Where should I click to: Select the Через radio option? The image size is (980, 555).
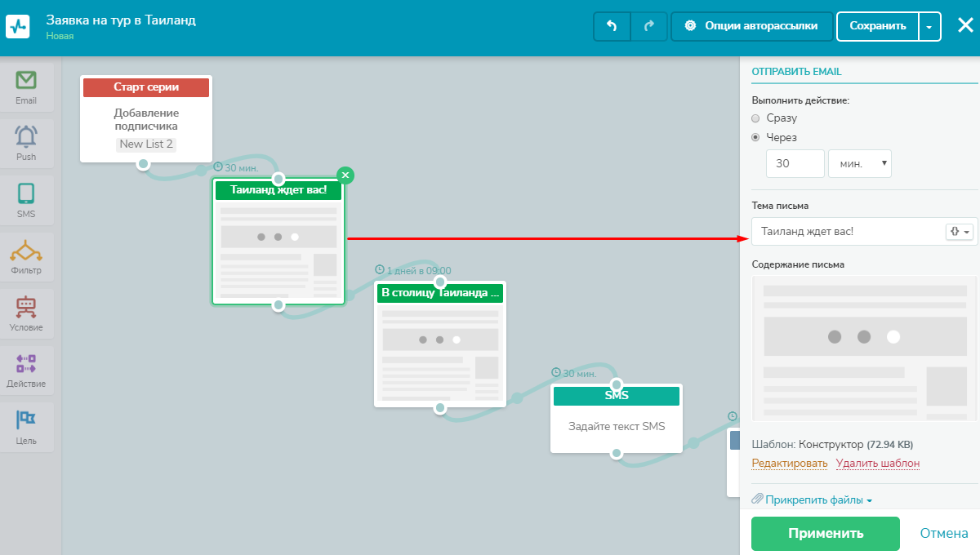click(x=755, y=138)
